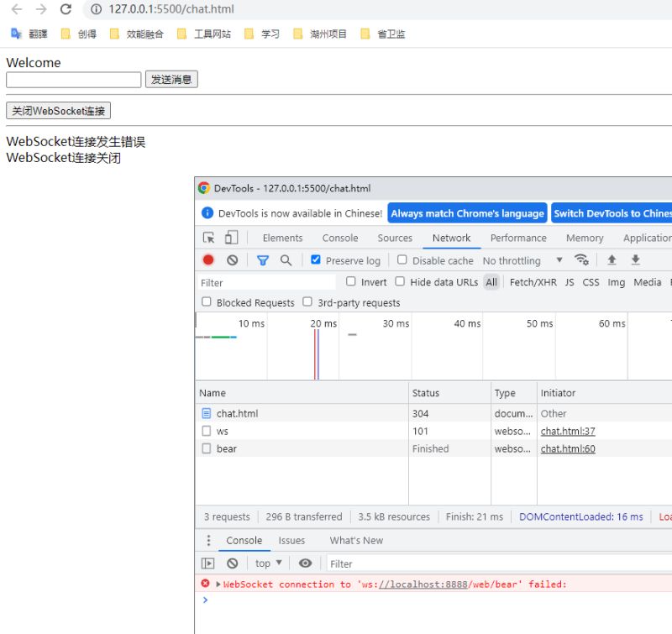Open the 效能融合 bookmark folder

[x=137, y=34]
